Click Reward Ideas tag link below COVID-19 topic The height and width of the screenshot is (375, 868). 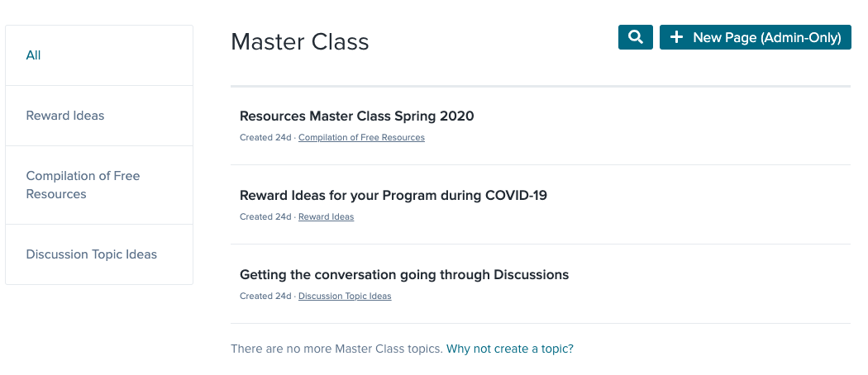point(326,217)
